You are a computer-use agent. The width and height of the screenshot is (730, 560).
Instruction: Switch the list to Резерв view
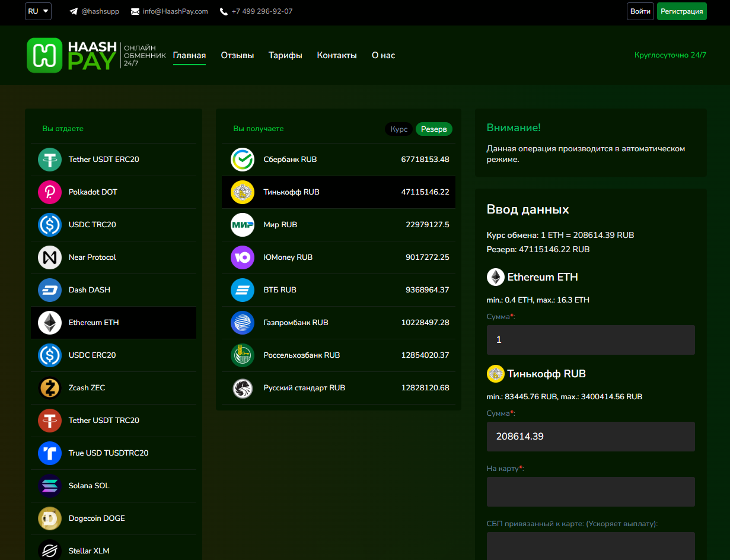click(434, 129)
